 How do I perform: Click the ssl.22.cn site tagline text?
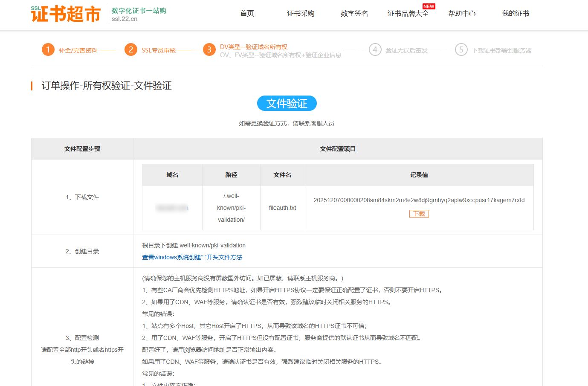pos(125,19)
